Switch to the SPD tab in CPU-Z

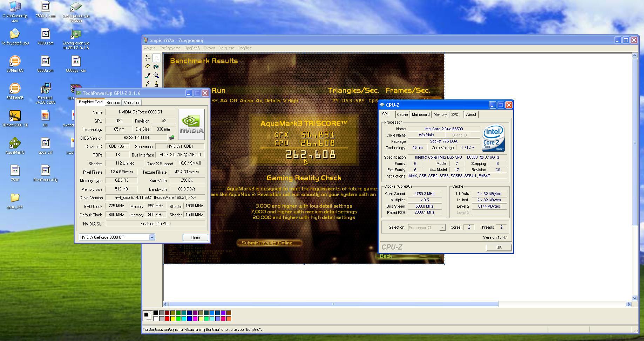(455, 114)
